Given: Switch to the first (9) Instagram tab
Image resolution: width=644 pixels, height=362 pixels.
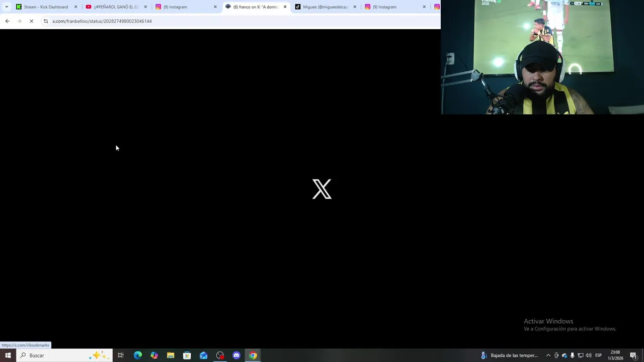Looking at the screenshot, I should click(x=186, y=7).
